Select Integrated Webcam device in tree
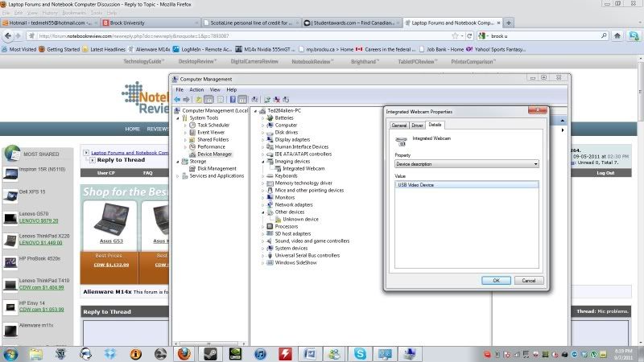Screen dimensions: 644x362 pos(303,169)
